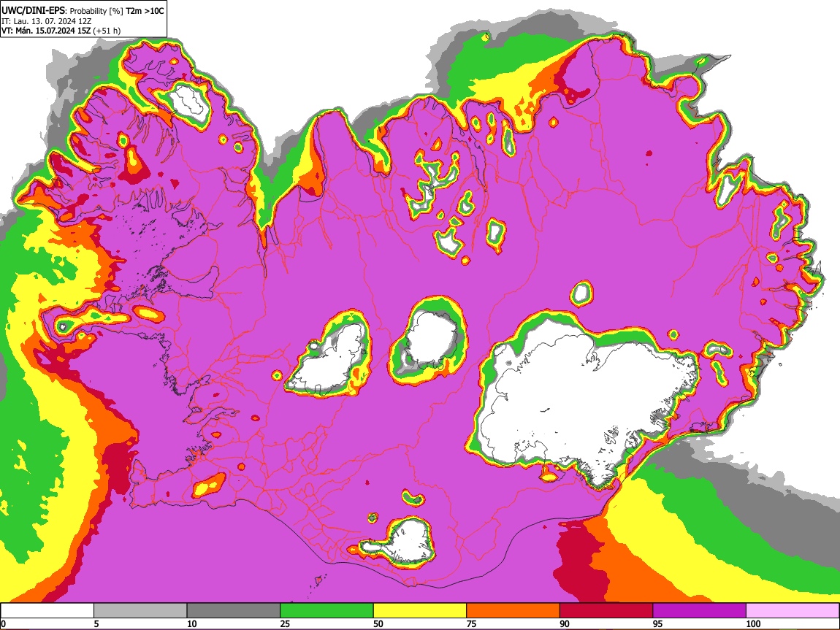This screenshot has height=630, width=840.
Task: Click the legend label '25'
Action: click(x=285, y=623)
